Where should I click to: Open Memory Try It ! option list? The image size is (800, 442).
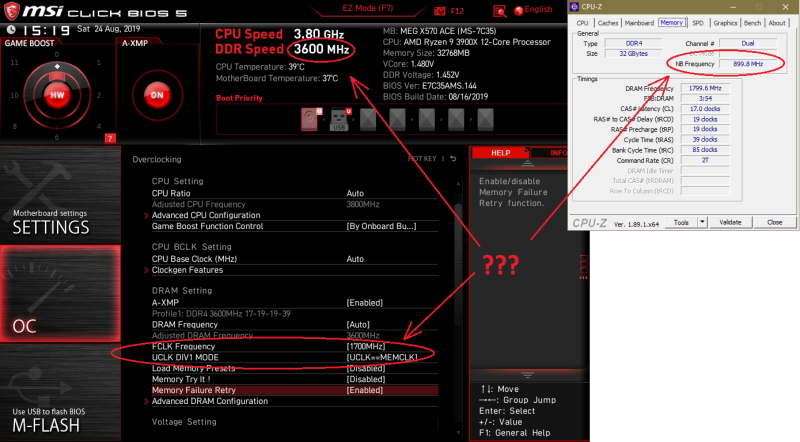coord(365,379)
